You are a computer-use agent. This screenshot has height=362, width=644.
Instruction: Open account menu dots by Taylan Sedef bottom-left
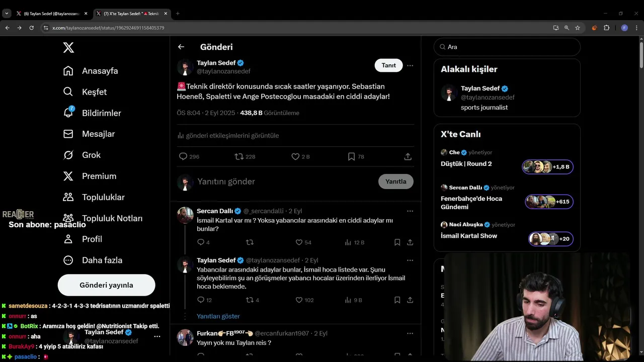click(x=157, y=336)
